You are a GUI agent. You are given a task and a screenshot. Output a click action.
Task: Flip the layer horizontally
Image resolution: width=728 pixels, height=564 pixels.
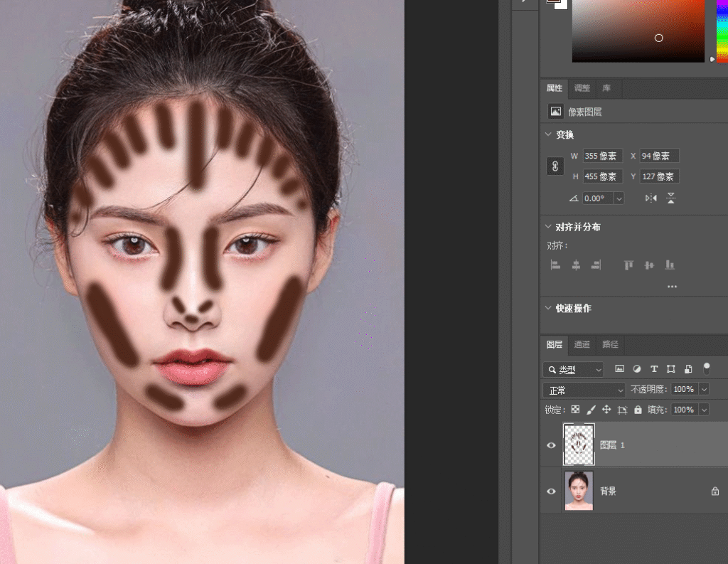[x=651, y=198]
